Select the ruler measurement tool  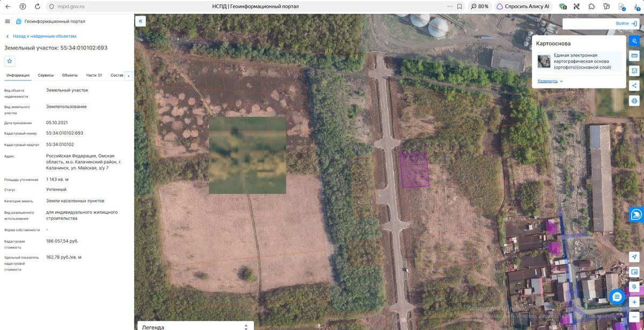634,56
